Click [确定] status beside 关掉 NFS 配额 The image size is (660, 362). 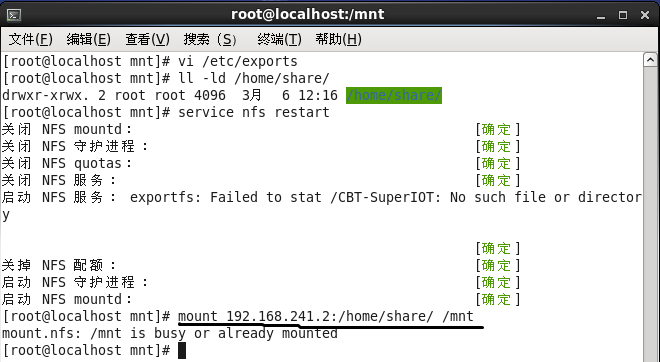498,265
